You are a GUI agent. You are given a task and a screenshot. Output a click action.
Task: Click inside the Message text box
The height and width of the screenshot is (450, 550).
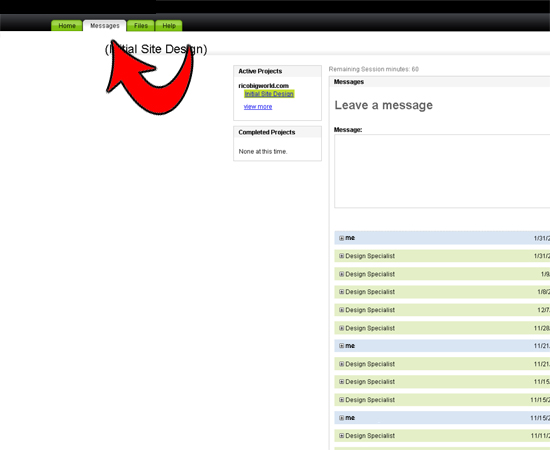click(442, 171)
